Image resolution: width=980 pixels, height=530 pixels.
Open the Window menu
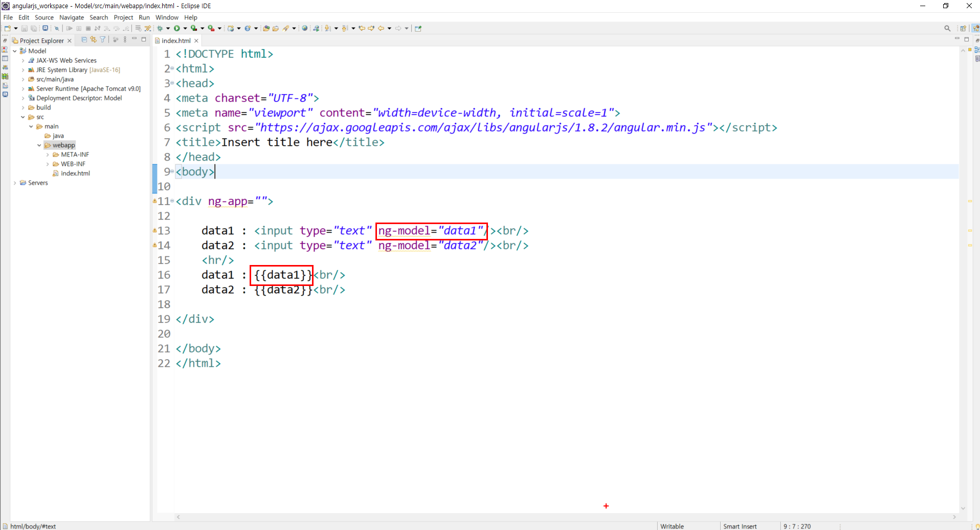tap(167, 17)
